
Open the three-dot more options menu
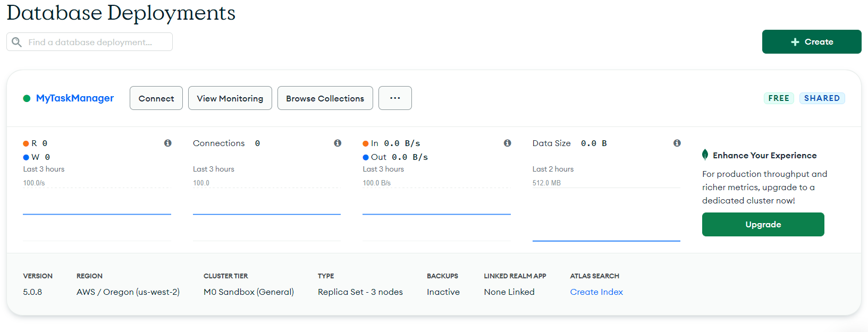click(x=395, y=98)
